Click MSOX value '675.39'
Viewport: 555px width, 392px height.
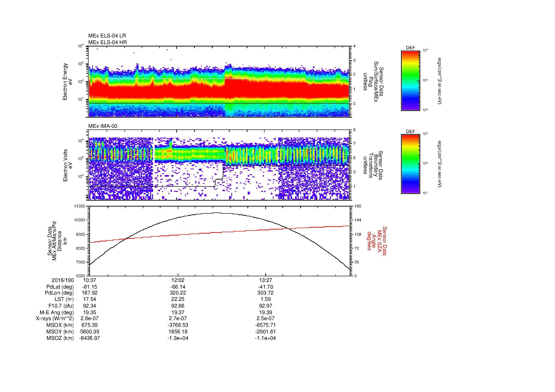coord(90,325)
